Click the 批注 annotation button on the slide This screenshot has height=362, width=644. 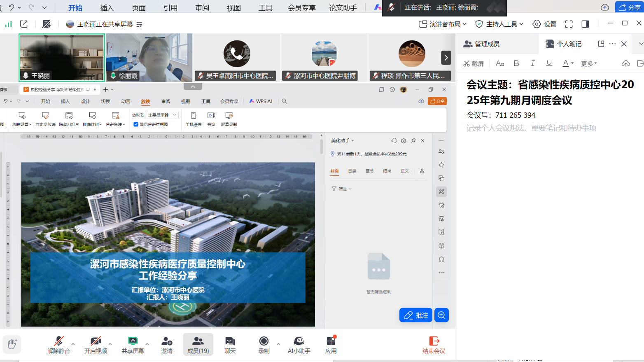point(415,315)
